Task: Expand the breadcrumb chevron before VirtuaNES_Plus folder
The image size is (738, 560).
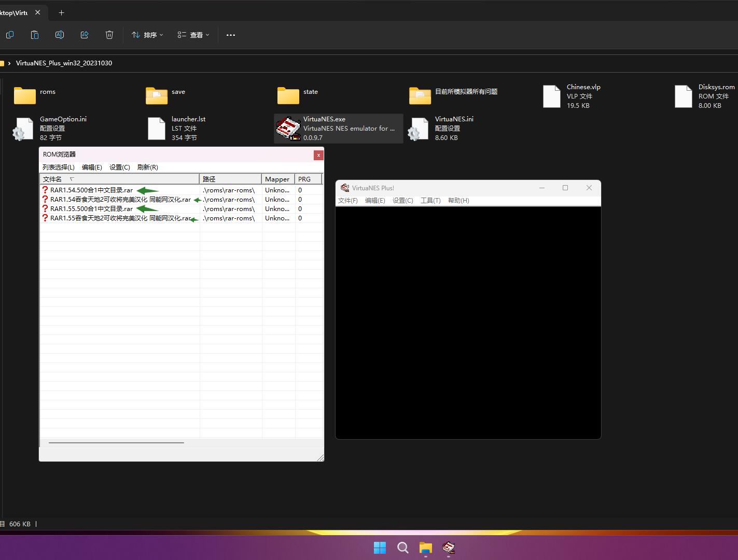Action: (x=9, y=63)
